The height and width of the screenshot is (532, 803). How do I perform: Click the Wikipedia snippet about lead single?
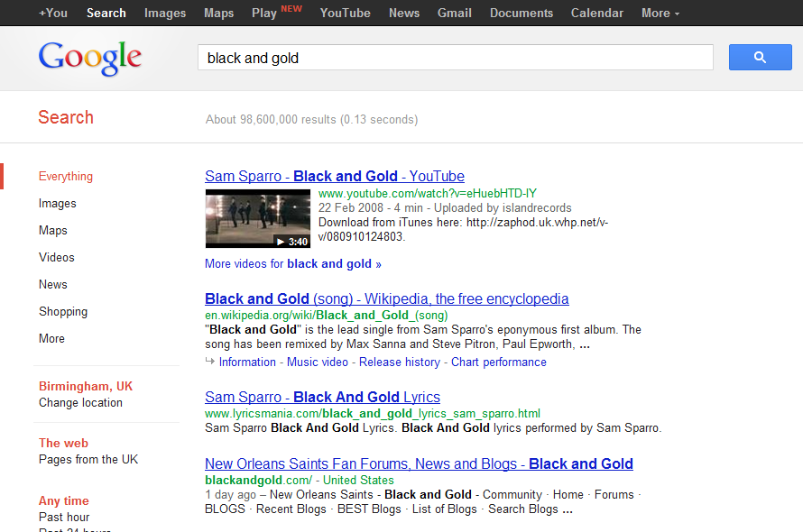(x=423, y=336)
